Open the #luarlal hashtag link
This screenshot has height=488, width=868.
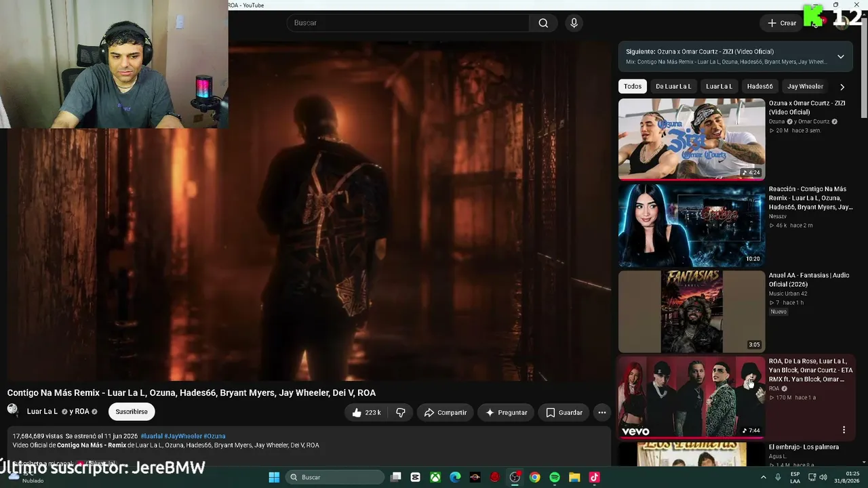[x=151, y=436]
